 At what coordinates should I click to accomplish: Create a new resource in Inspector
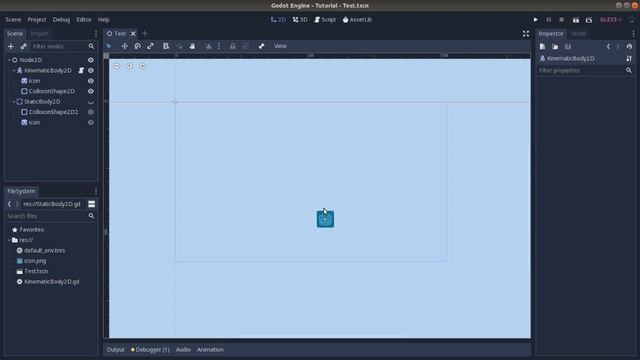click(542, 47)
